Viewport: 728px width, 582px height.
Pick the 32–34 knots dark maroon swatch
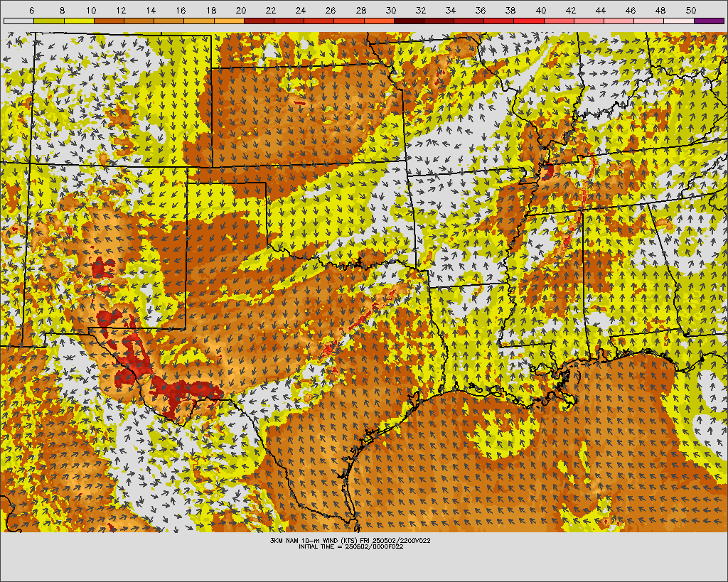click(439, 21)
